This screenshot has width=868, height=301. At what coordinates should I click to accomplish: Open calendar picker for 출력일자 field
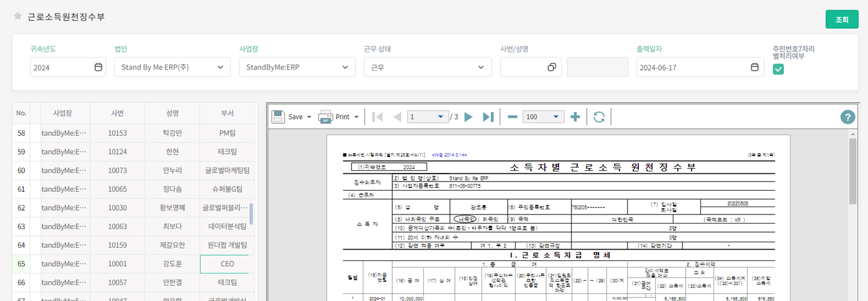[x=754, y=67]
